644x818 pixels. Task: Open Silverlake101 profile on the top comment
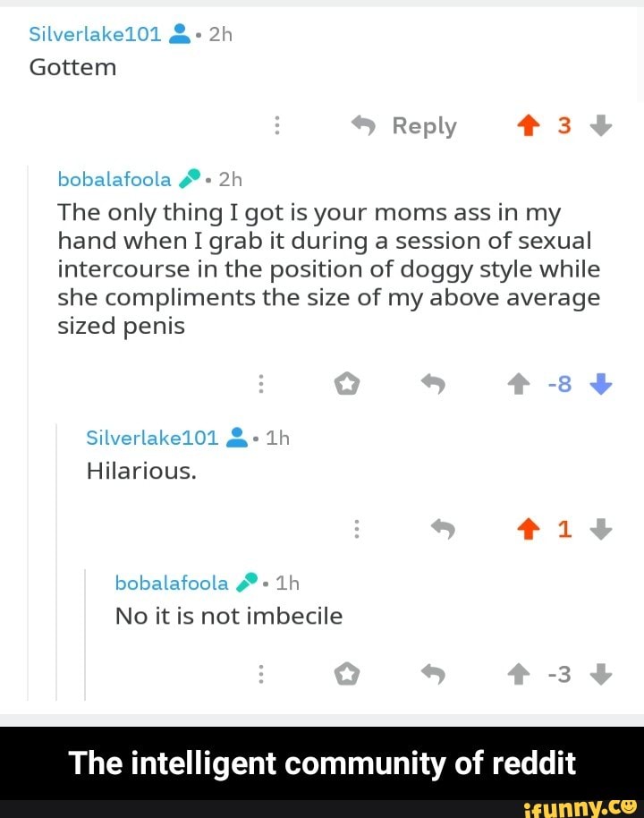(x=95, y=35)
